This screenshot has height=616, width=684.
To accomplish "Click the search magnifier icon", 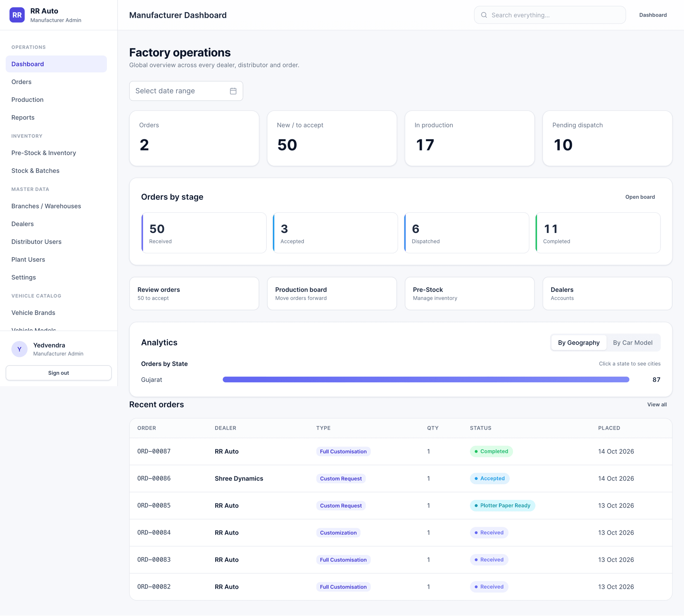I will click(x=484, y=15).
